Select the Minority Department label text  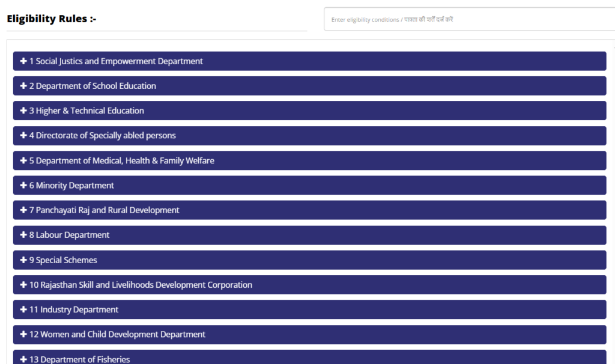coord(74,186)
